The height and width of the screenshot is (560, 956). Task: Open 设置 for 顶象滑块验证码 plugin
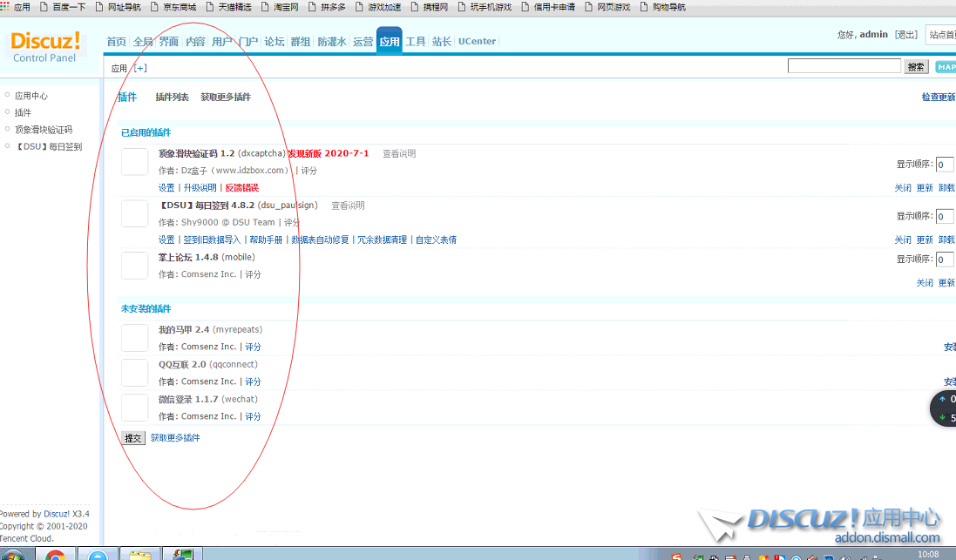[166, 187]
